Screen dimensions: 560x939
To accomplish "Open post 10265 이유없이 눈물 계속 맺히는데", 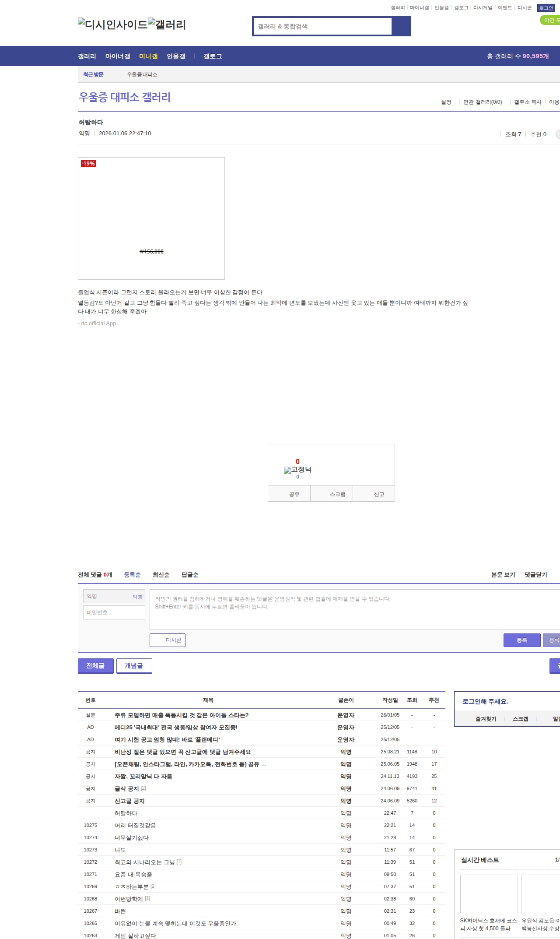I will pyautogui.click(x=175, y=923).
